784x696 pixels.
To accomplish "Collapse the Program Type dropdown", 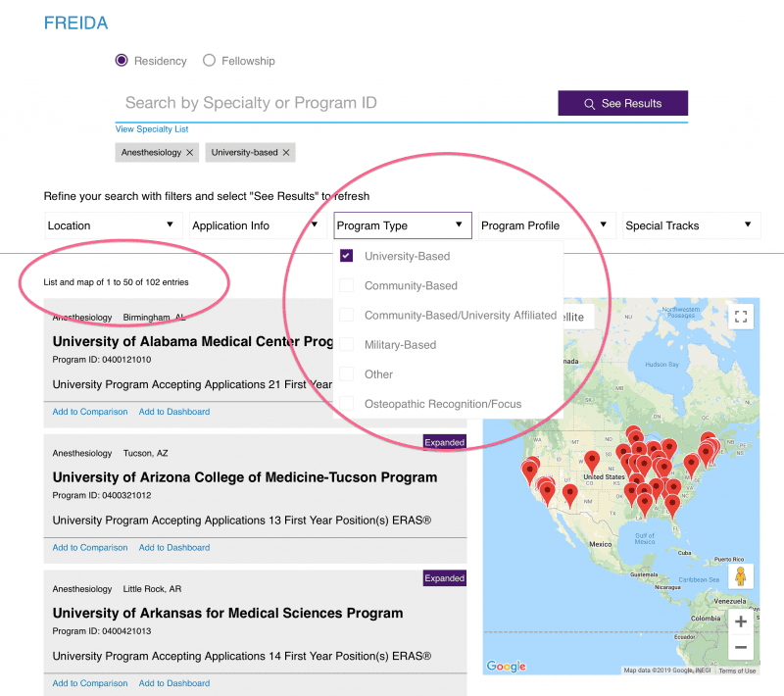I will 403,225.
